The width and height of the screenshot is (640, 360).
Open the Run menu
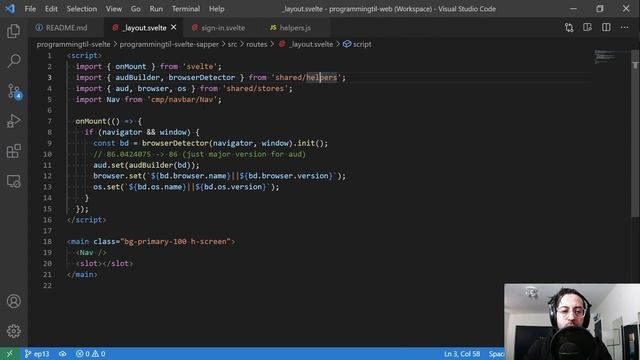[156, 9]
